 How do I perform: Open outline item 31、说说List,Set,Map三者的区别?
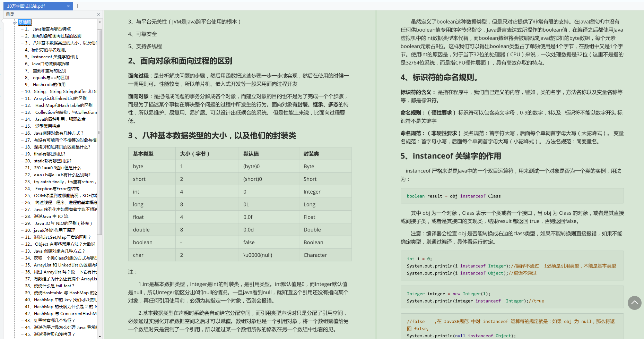tap(58, 237)
